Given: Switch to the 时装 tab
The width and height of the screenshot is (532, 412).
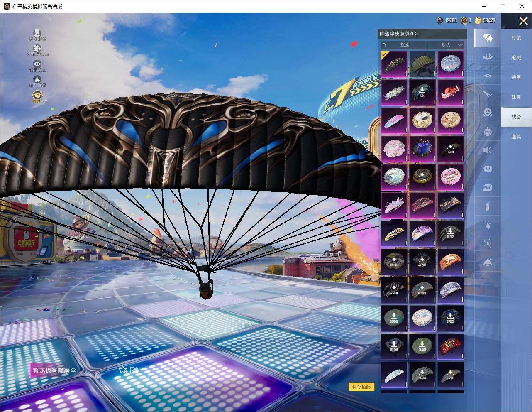Looking at the screenshot, I should [516, 38].
